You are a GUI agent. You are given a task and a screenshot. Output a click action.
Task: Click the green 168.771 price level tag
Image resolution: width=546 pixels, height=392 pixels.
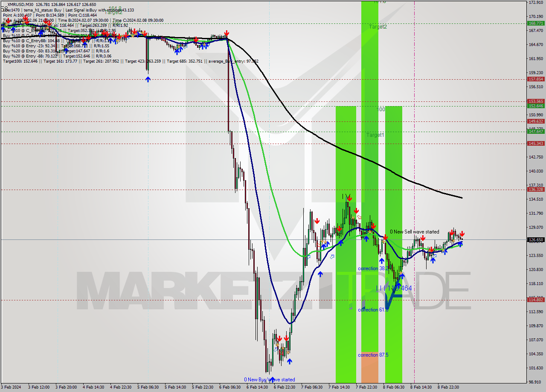point(536,23)
